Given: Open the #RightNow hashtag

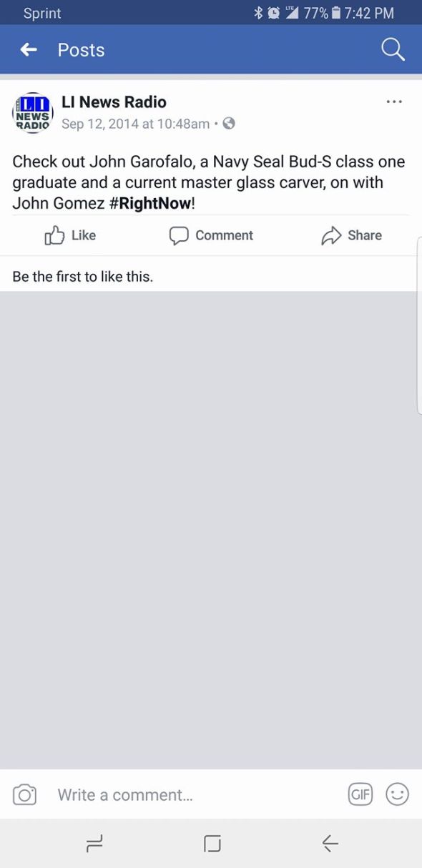Looking at the screenshot, I should click(x=151, y=203).
